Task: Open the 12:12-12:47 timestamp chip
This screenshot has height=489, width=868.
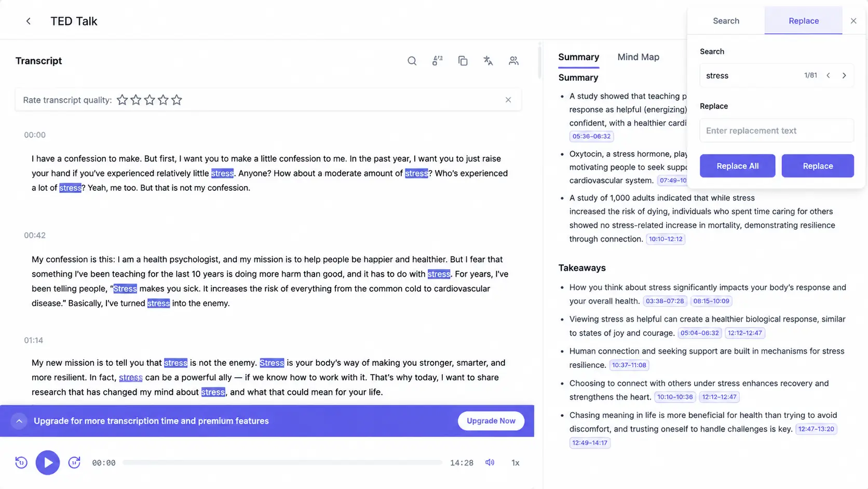Action: (744, 333)
